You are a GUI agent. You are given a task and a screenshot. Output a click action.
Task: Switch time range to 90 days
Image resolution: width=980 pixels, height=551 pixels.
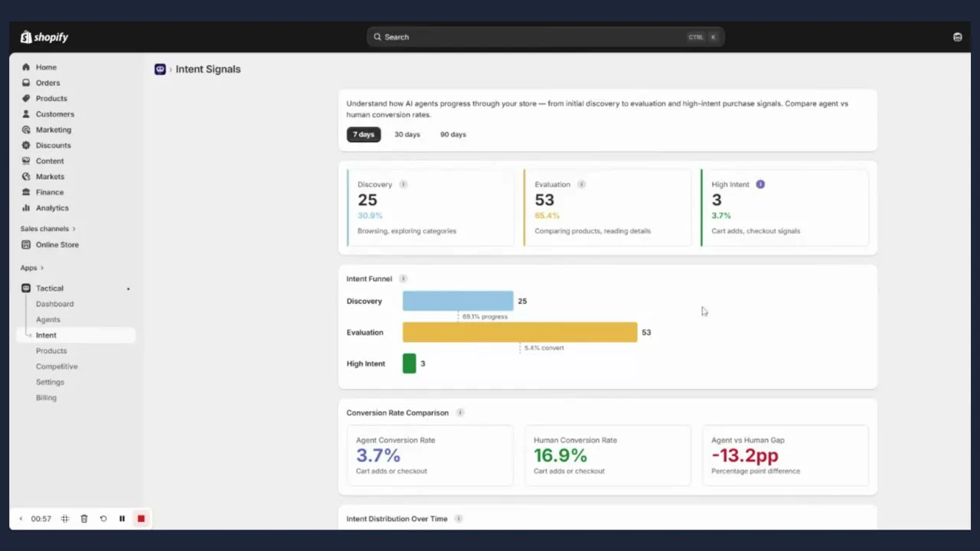pyautogui.click(x=453, y=135)
